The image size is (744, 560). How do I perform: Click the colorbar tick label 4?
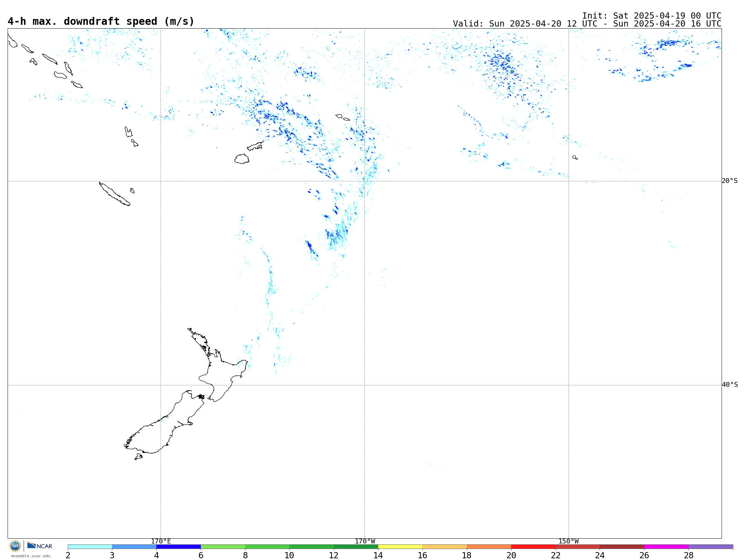[156, 555]
